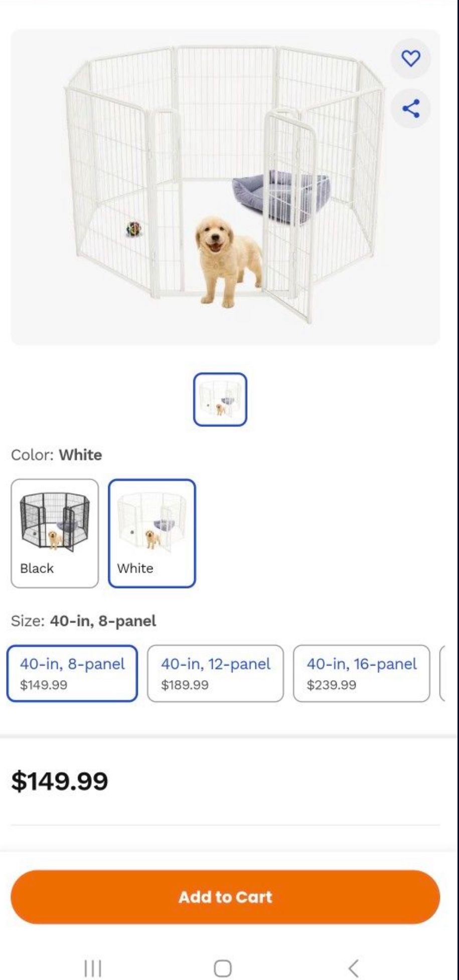
Task: Go back using the Android back arrow
Action: [x=354, y=967]
